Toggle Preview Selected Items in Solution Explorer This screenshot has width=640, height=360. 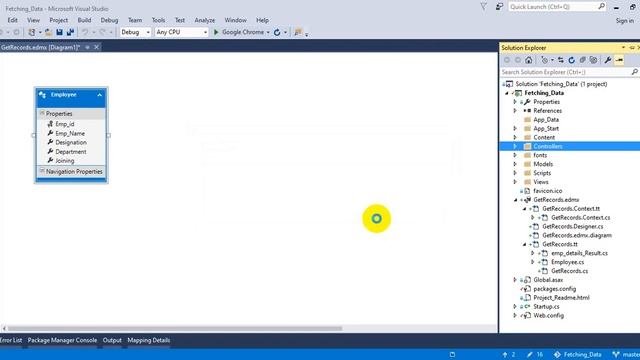(619, 60)
